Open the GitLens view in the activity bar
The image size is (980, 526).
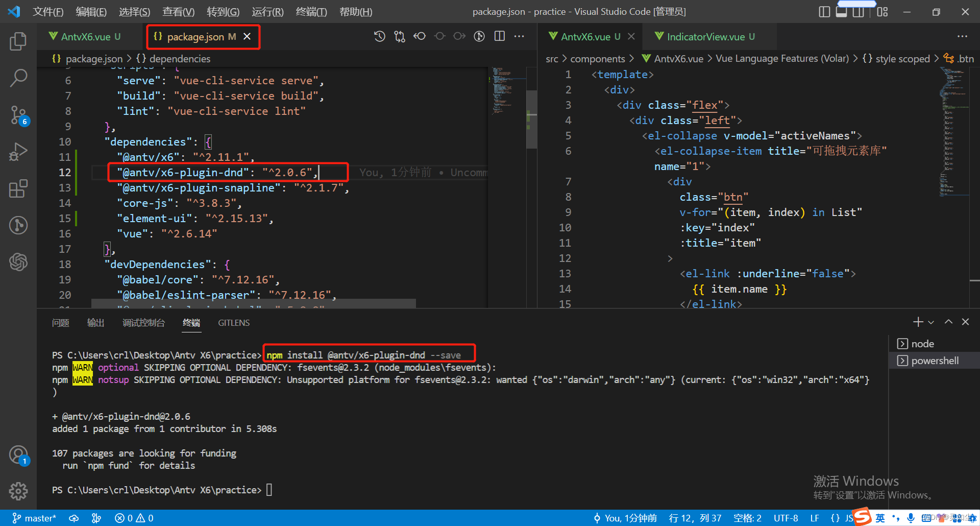pyautogui.click(x=18, y=225)
